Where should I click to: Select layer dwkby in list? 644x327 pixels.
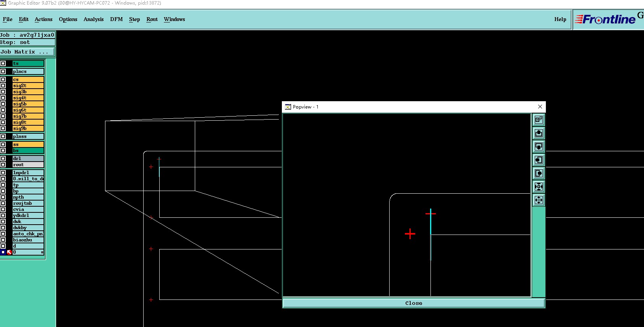(28, 228)
